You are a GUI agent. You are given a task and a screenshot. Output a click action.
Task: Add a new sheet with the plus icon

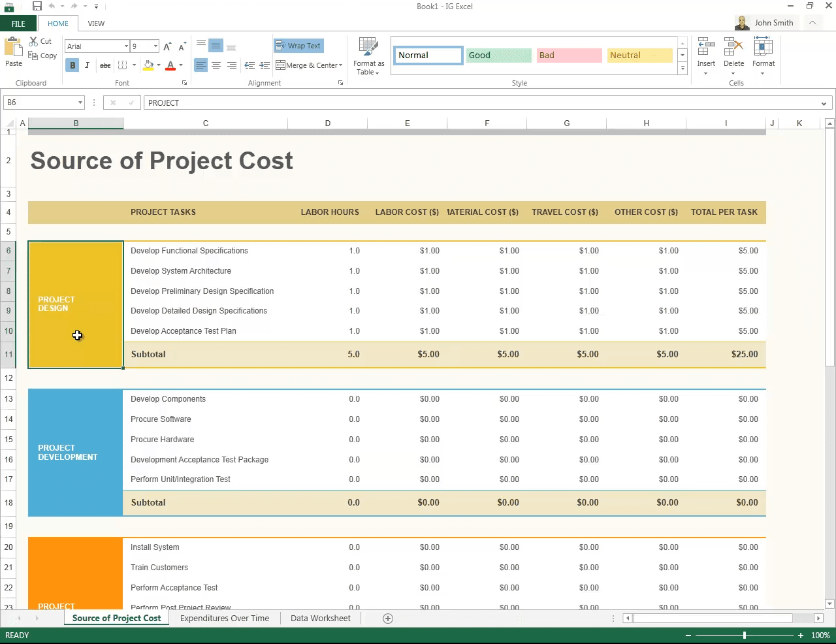click(x=388, y=619)
